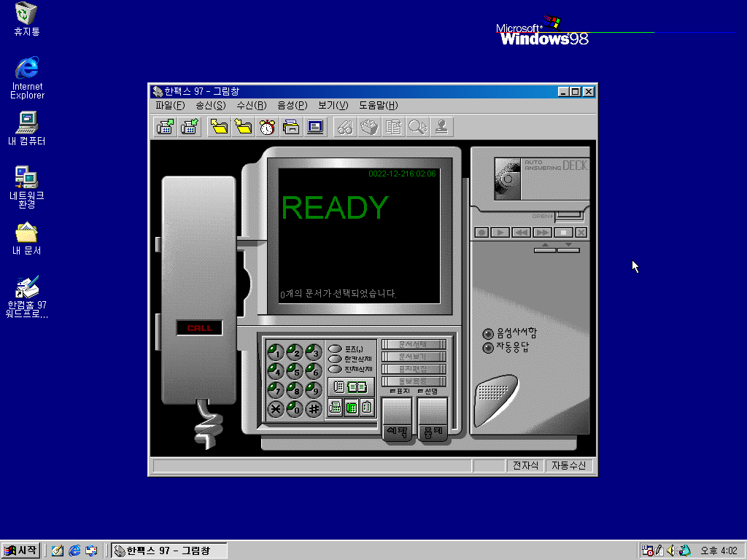
Task: Click the 시작 start button
Action: [398, 420]
